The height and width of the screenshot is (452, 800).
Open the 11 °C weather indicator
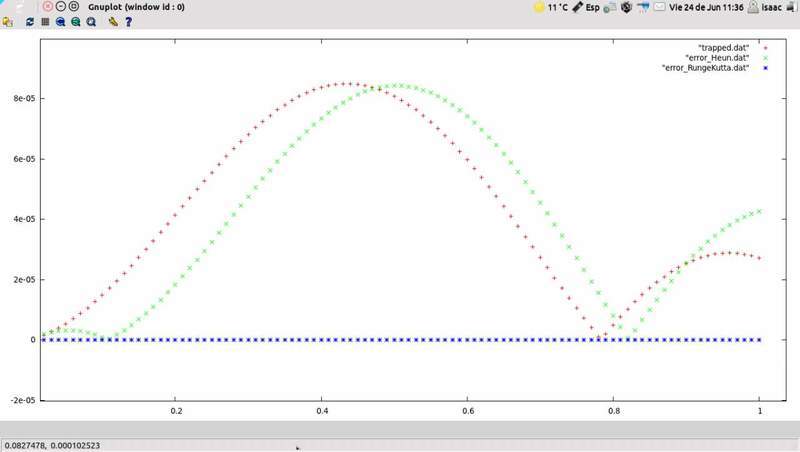tap(552, 7)
